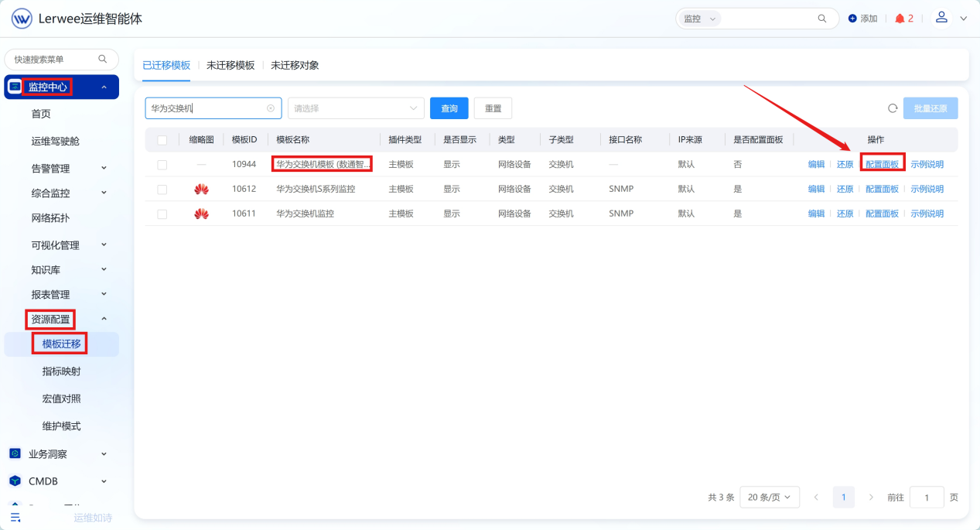Click the Lerwee logo icon

[22, 19]
